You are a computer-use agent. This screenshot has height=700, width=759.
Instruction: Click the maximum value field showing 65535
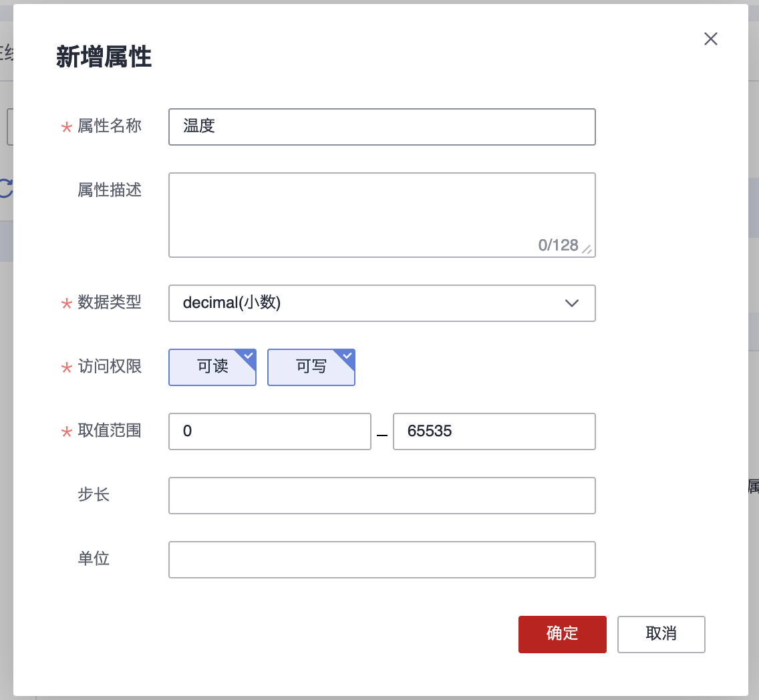(x=494, y=431)
